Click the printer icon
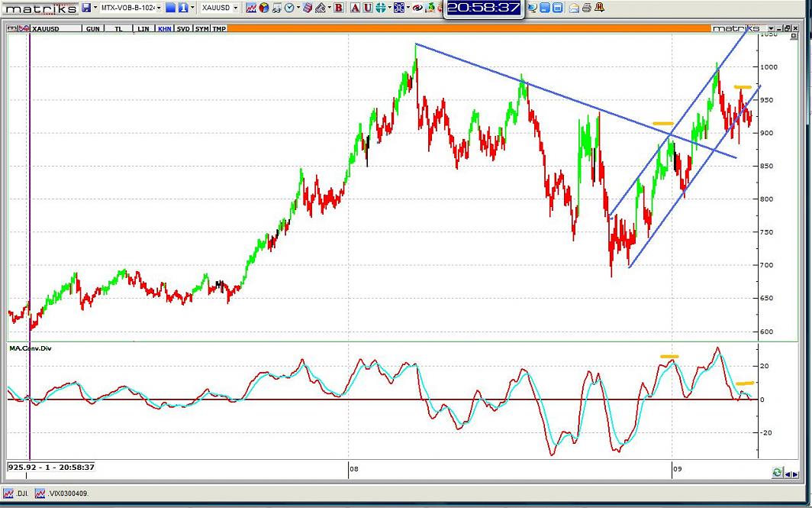Image resolution: width=812 pixels, height=508 pixels. (x=586, y=8)
